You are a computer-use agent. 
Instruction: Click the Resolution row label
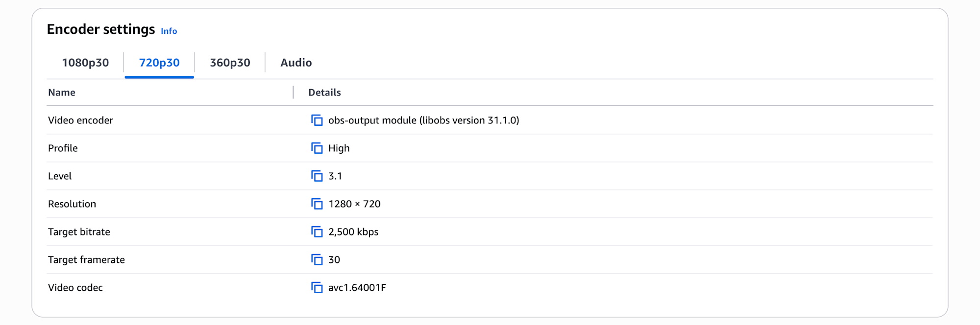click(x=72, y=204)
